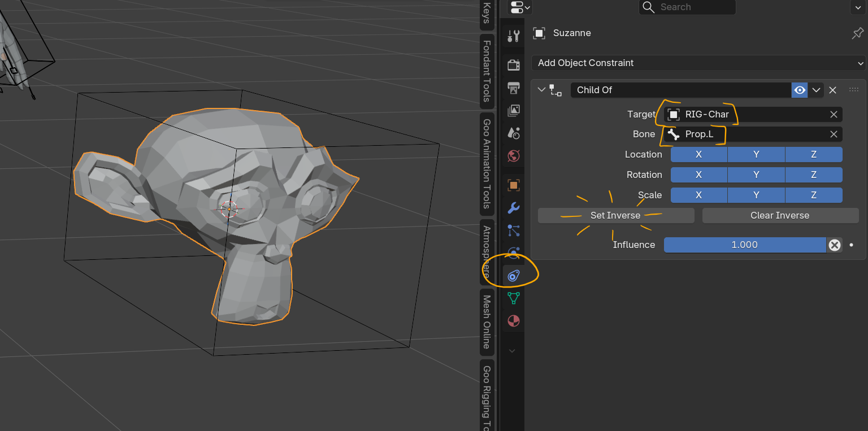
Task: Toggle Scale X axis
Action: (x=698, y=195)
